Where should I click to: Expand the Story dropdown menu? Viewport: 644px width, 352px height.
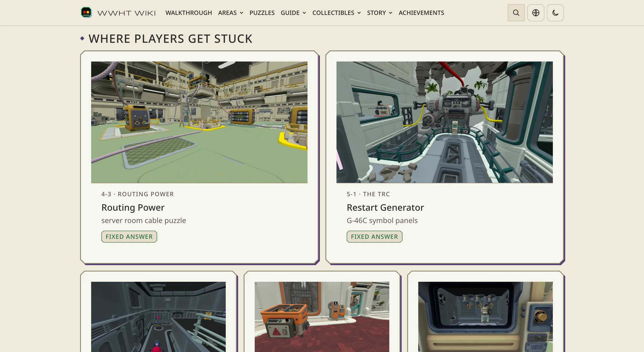coord(379,13)
